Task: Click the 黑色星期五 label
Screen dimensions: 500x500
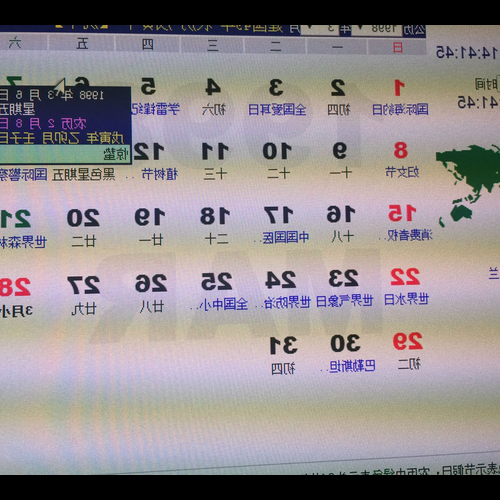Action: coord(84,175)
